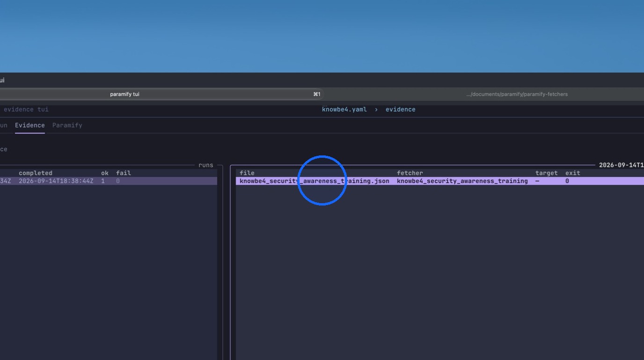Open the paramify-fetchers terminal tab
The image size is (644, 360).
click(x=517, y=94)
